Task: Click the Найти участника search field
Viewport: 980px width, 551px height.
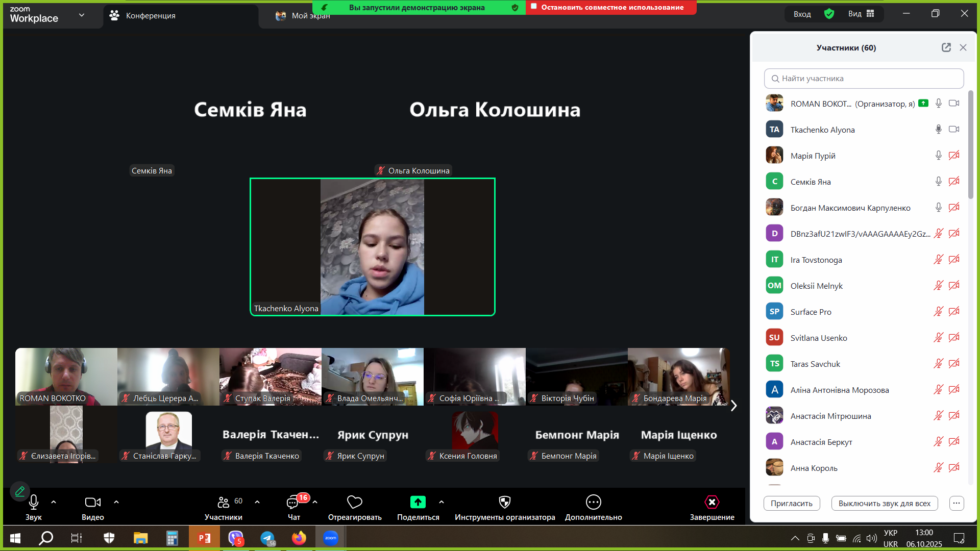Action: point(864,79)
